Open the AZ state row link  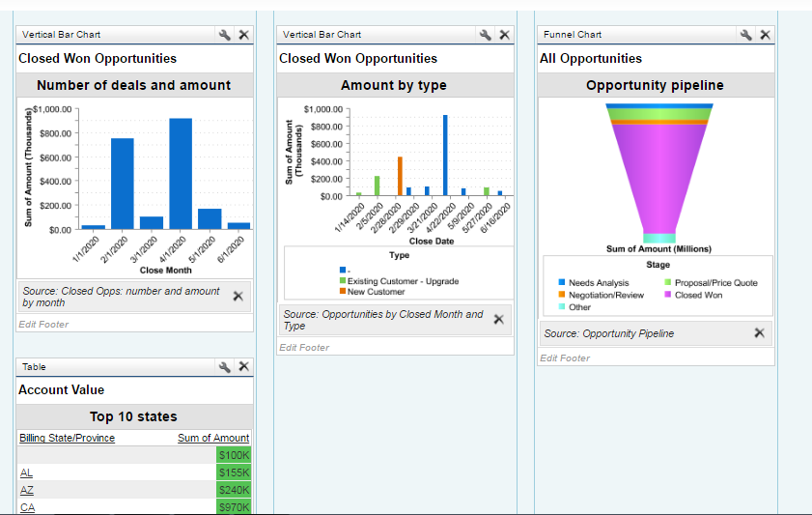26,490
